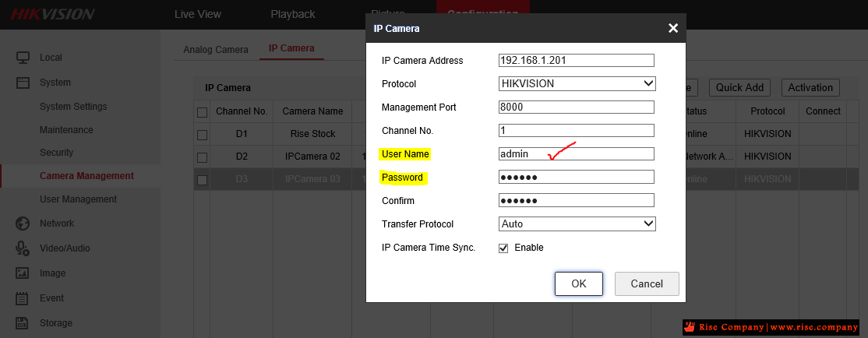This screenshot has width=868, height=338.
Task: Click the Image picture icon
Action: tap(22, 273)
